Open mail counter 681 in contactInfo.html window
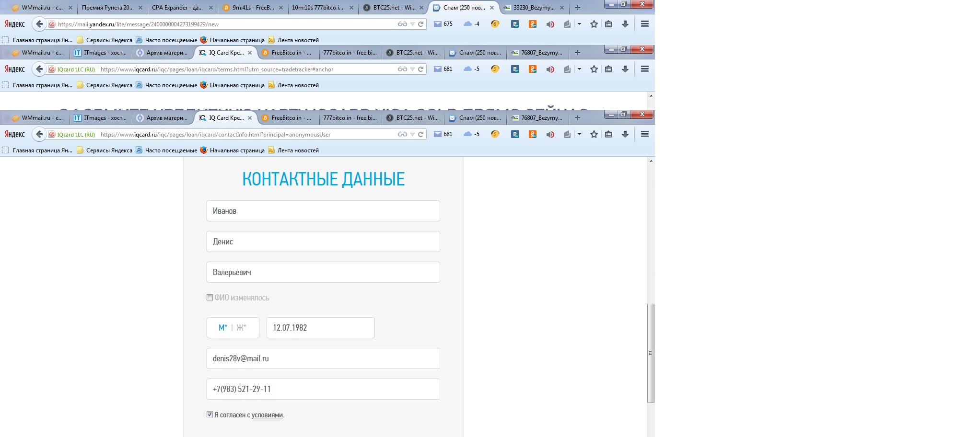Image resolution: width=980 pixels, height=437 pixels. coord(443,135)
